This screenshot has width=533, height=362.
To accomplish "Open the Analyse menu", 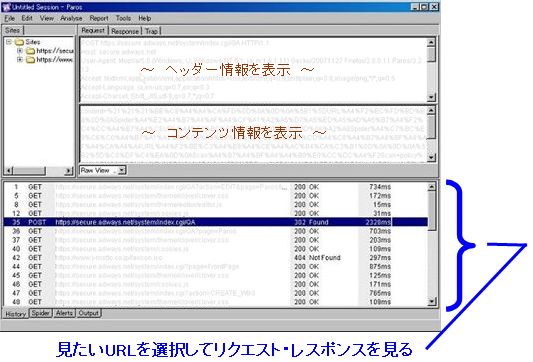I will pyautogui.click(x=71, y=18).
